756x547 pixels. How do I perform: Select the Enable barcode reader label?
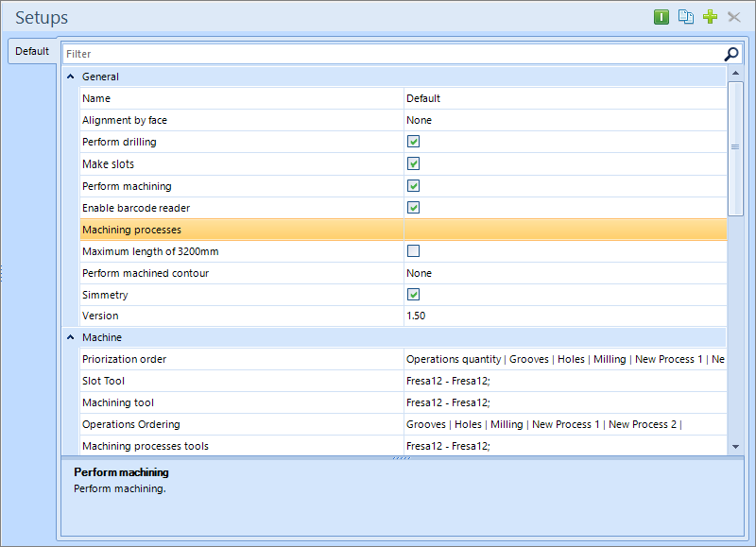[136, 208]
